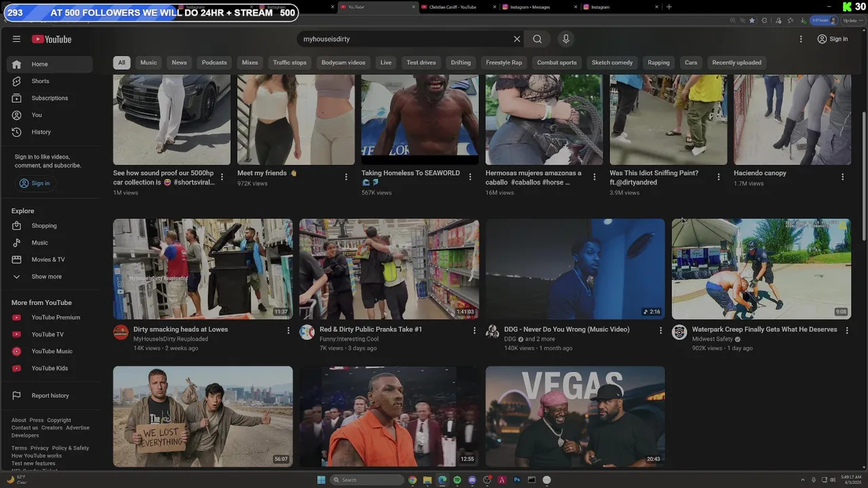868x488 pixels.
Task: Open YouTube TV in the sidebar
Action: 50,334
